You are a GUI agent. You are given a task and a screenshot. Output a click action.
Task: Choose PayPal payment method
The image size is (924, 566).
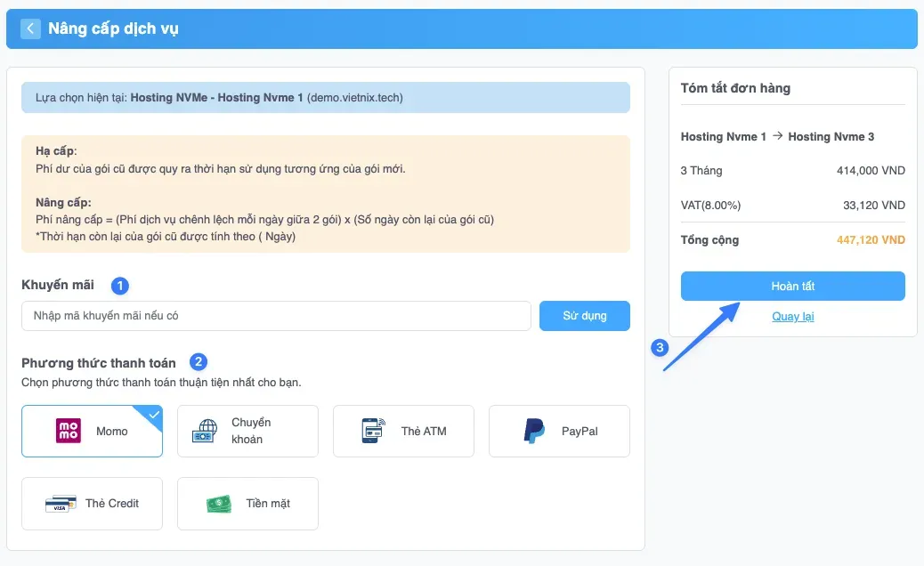[559, 432]
